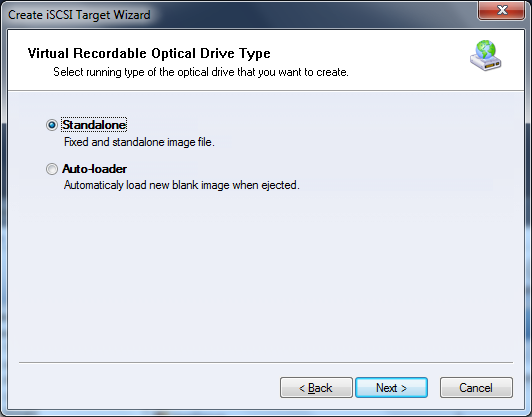This screenshot has width=532, height=417.
Task: Click the drive base of the wizard icon
Action: pos(486,63)
